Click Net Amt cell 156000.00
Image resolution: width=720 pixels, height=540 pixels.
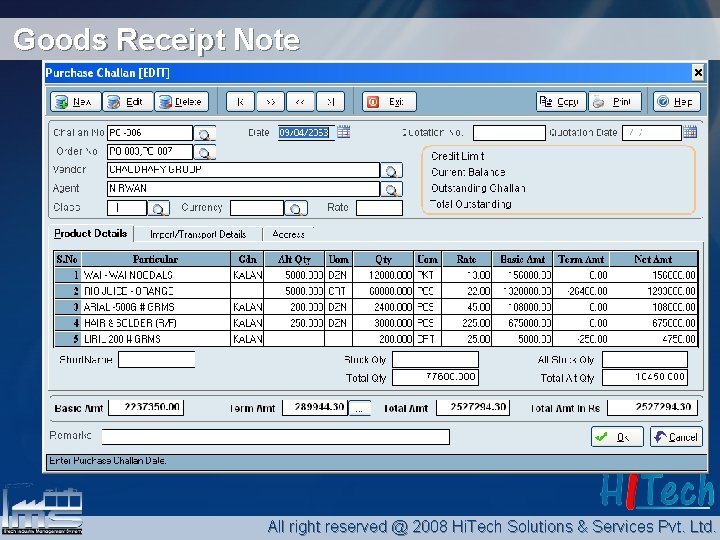(653, 275)
